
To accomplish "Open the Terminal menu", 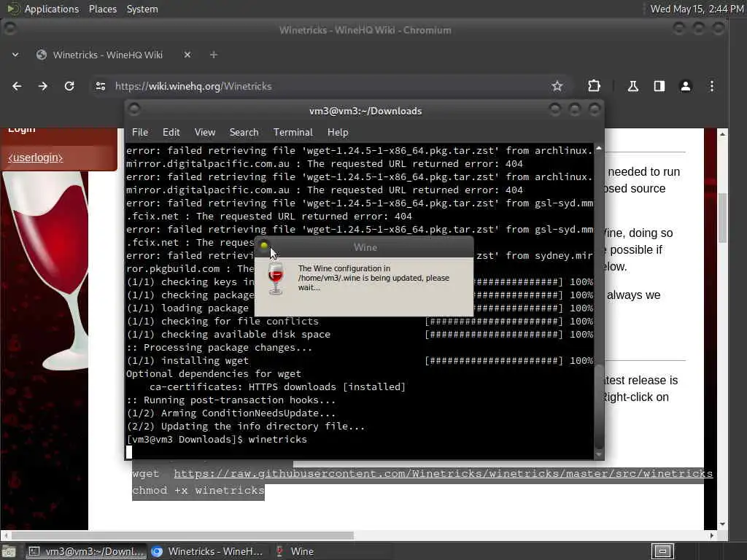I will click(293, 133).
